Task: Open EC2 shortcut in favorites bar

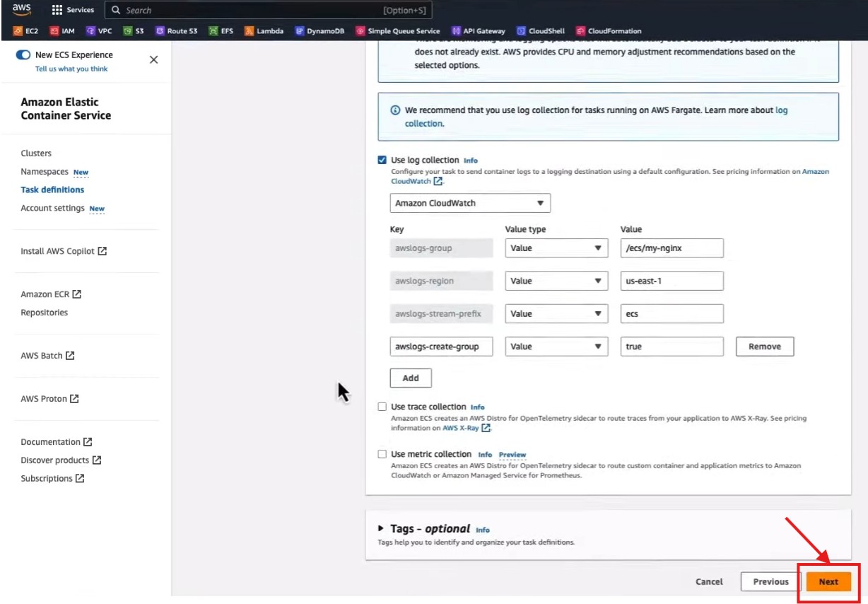Action: 26,31
